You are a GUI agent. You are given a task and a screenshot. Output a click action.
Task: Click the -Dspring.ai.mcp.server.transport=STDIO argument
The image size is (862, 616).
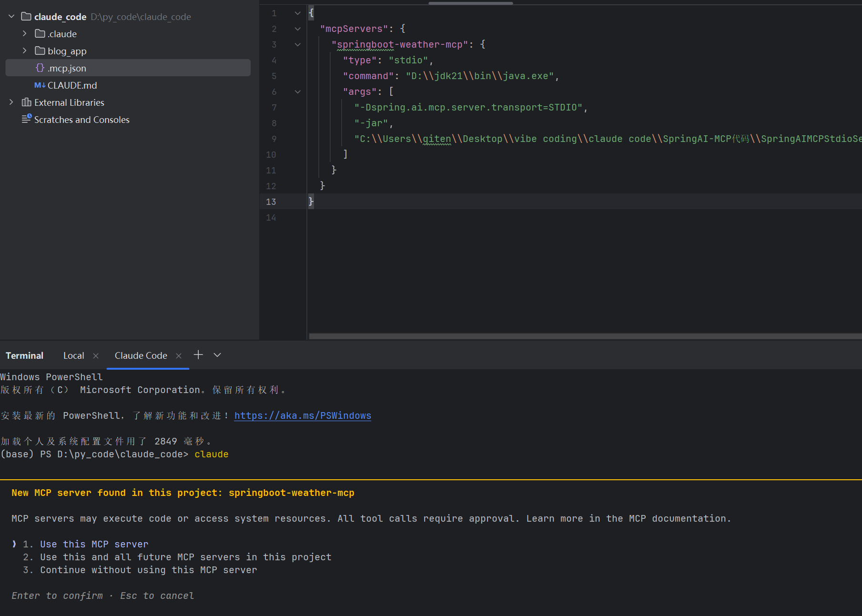coord(468,108)
